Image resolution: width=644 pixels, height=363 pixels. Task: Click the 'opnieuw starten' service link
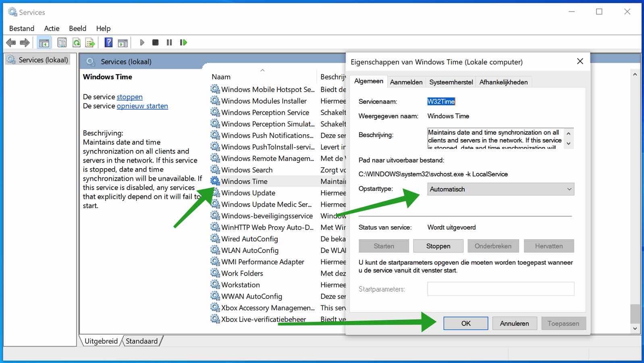[142, 106]
